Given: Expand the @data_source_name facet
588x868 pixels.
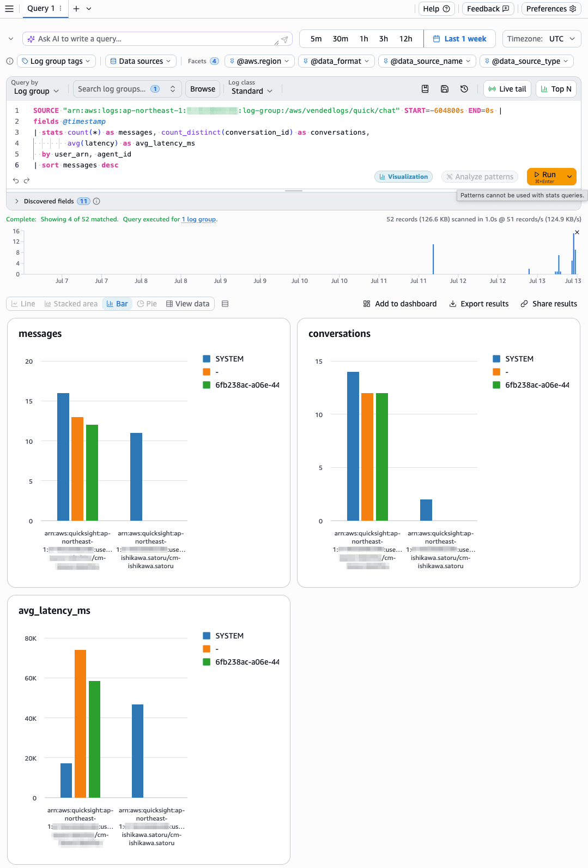Looking at the screenshot, I should coord(427,61).
